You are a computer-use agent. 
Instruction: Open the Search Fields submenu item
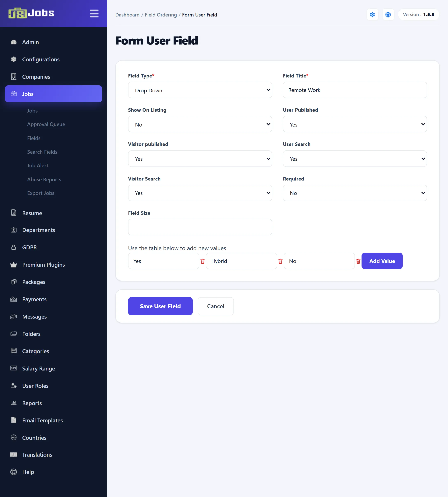pos(42,152)
